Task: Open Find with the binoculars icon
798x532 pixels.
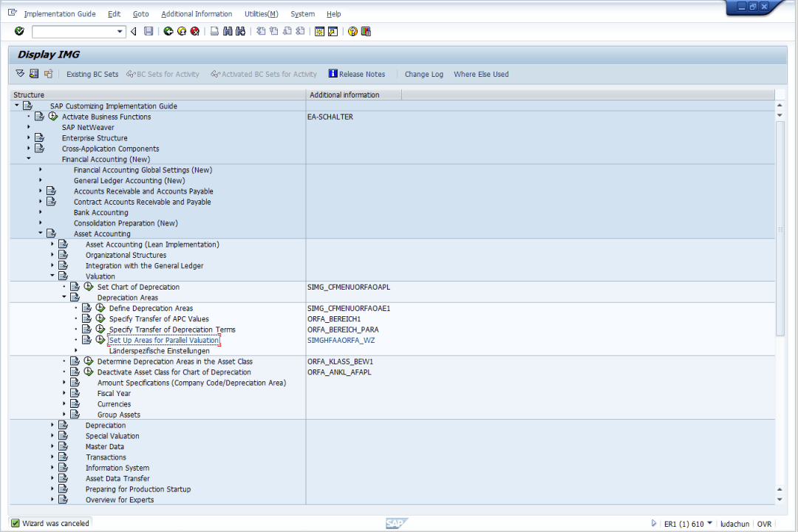Action: tap(228, 31)
